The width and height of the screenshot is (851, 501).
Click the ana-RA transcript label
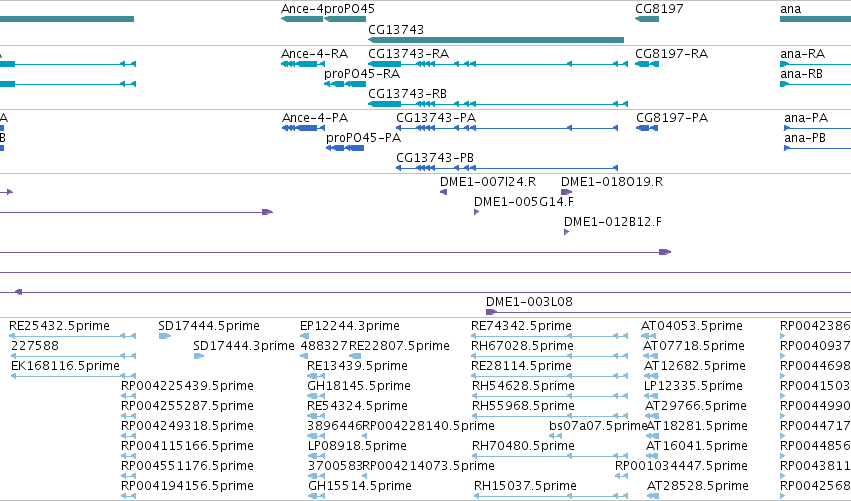802,54
